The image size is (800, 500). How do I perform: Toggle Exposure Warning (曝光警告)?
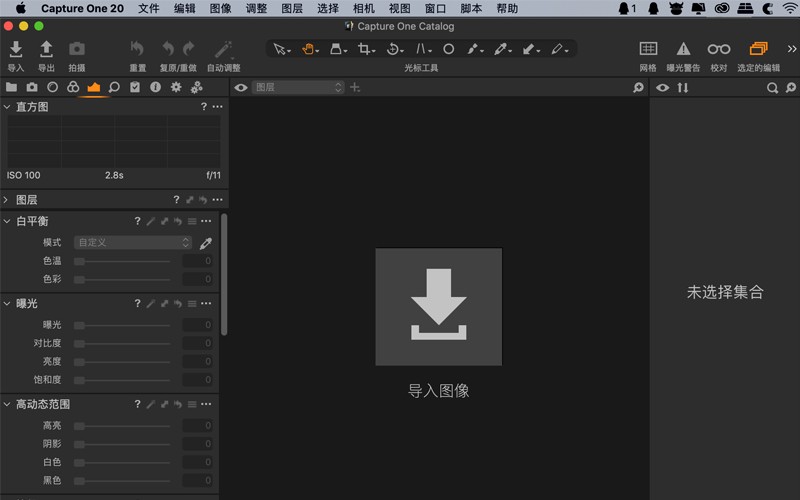click(683, 49)
